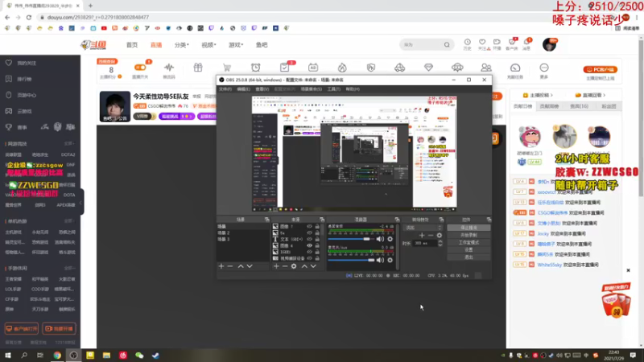644x362 pixels.
Task: Open the AD tool icon
Action: [x=313, y=68]
